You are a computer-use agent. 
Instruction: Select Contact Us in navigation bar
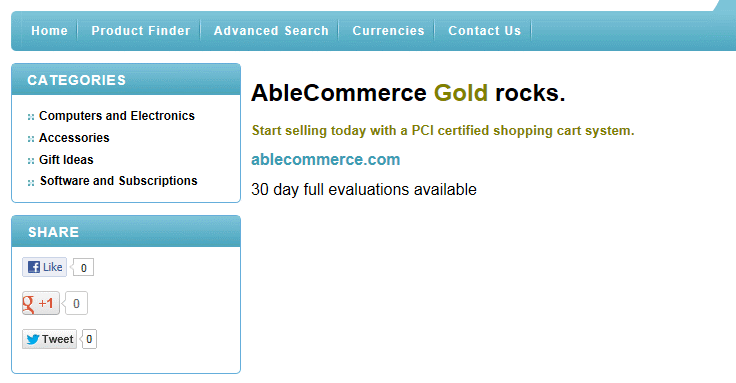pos(484,31)
